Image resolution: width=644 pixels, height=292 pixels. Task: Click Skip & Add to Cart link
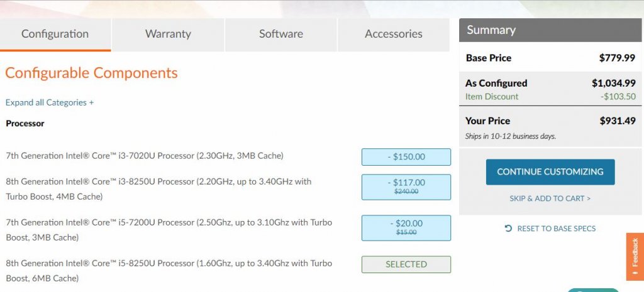[x=550, y=198]
